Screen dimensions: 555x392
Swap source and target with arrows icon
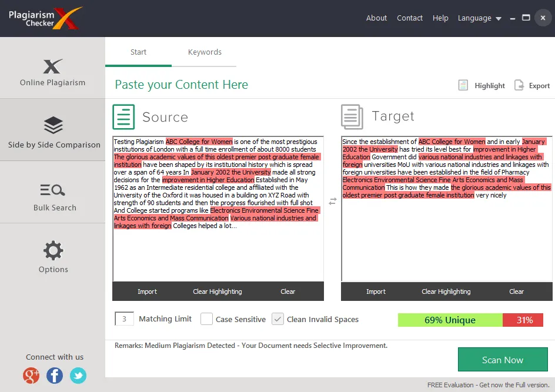coord(332,202)
